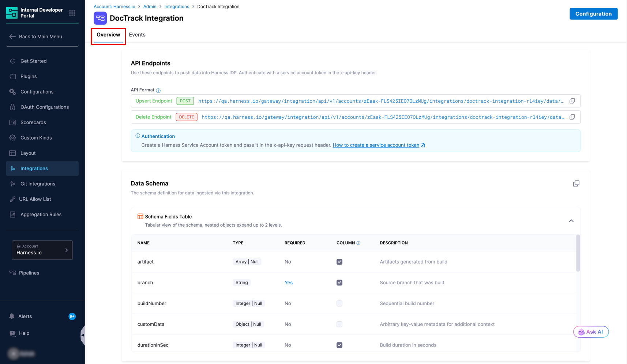Screen dimensions: 627x364
Task: Click the Internal Developer Portal logo
Action: pos(12,13)
